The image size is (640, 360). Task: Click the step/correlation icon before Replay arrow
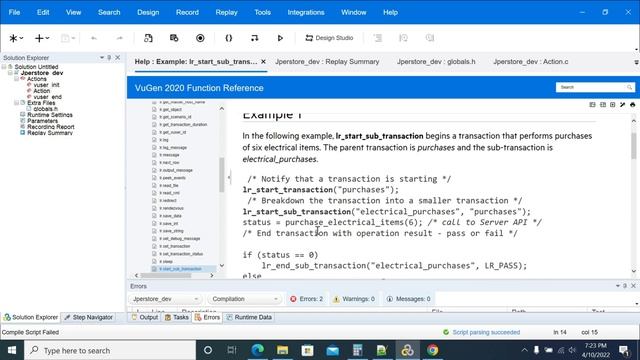254,38
